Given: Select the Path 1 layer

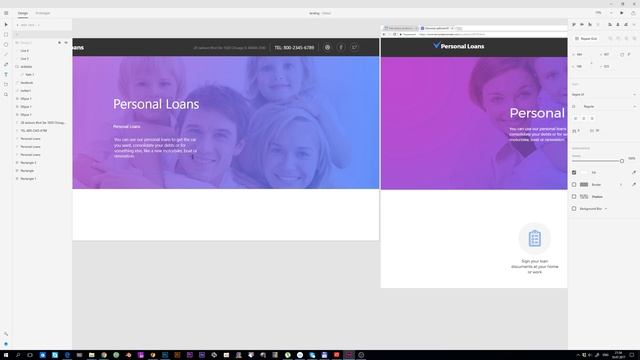Looking at the screenshot, I should pyautogui.click(x=29, y=75).
